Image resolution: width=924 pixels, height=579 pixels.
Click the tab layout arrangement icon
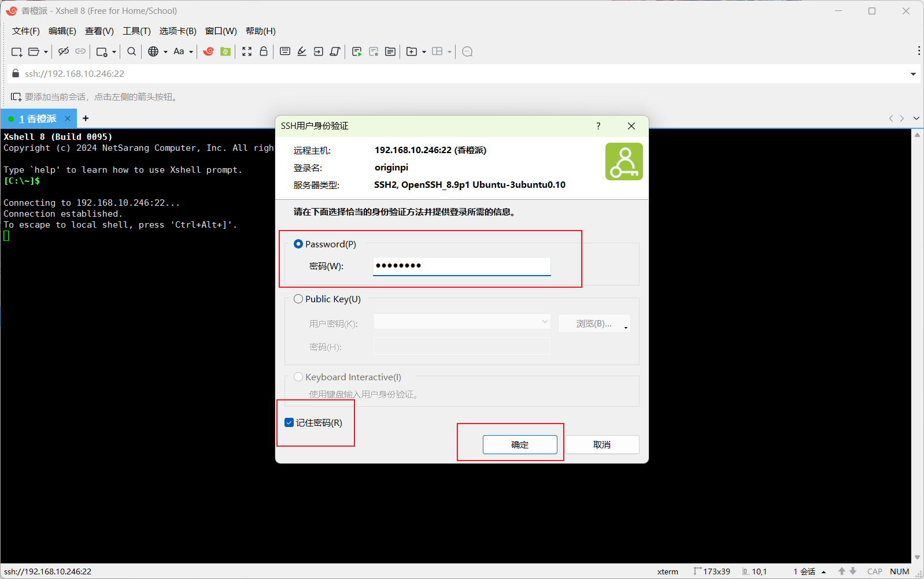(437, 51)
